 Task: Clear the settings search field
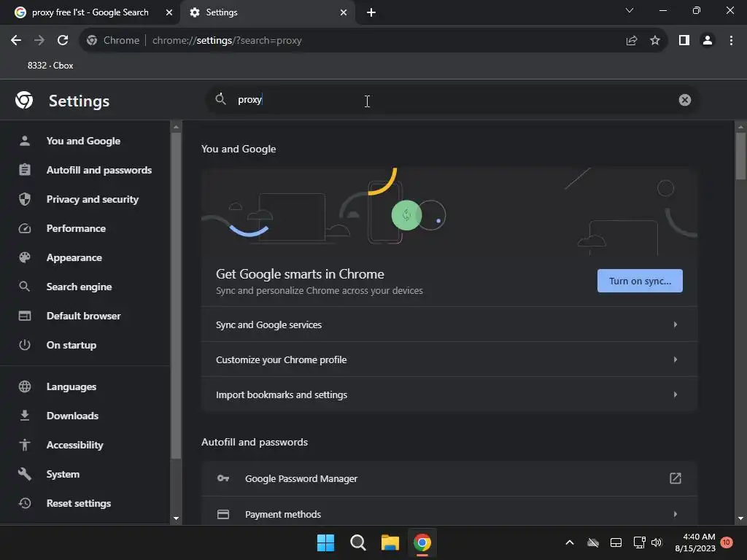tap(684, 99)
